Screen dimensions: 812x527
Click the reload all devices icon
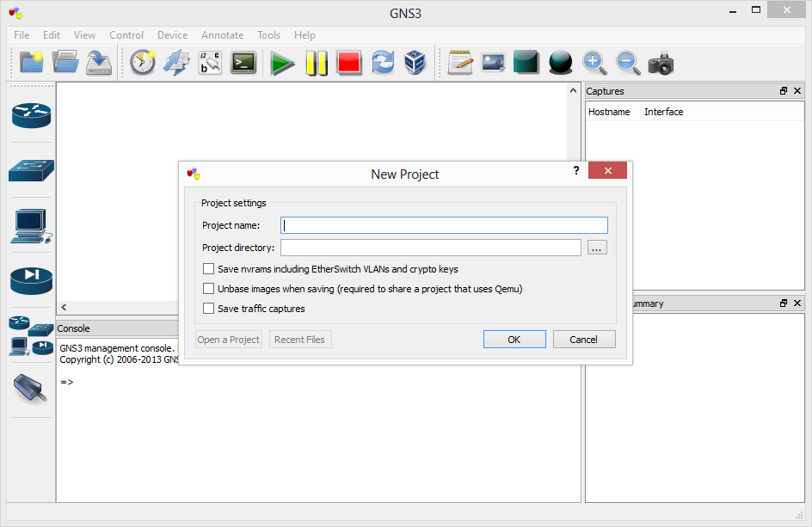(383, 63)
